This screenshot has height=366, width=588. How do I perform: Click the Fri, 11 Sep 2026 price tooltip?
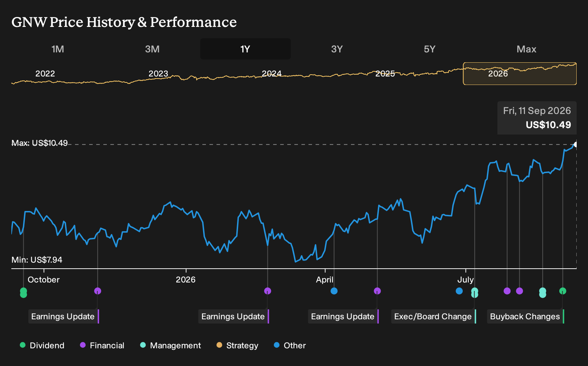coord(537,118)
